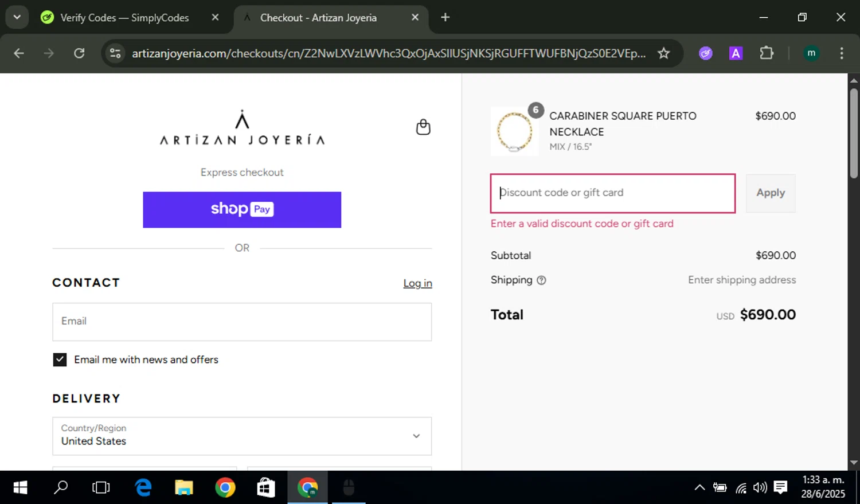The width and height of the screenshot is (860, 504).
Task: Open the first Google Chrome taskbar icon
Action: pyautogui.click(x=225, y=487)
